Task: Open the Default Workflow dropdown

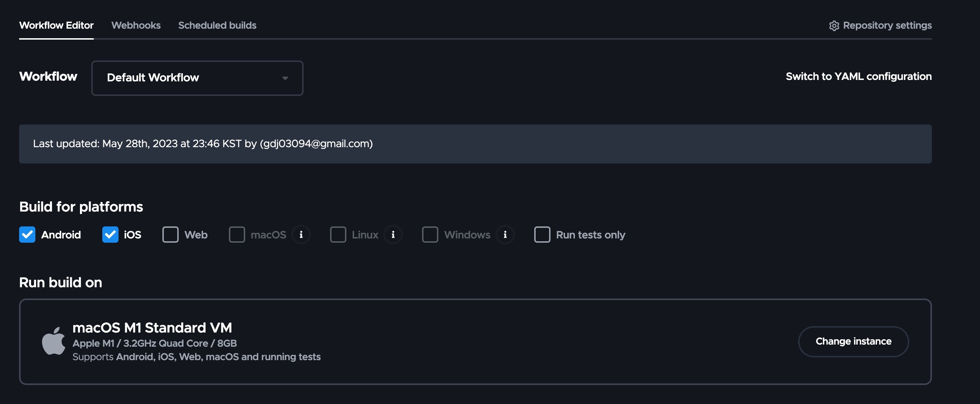Action: [197, 78]
